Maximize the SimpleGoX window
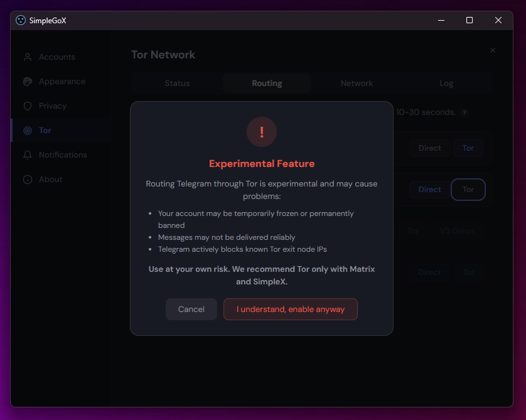The height and width of the screenshot is (420, 526). pyautogui.click(x=470, y=21)
